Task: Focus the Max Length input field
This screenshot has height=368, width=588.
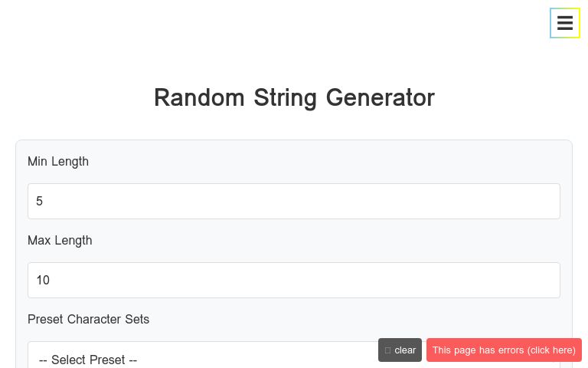Action: 294,280
